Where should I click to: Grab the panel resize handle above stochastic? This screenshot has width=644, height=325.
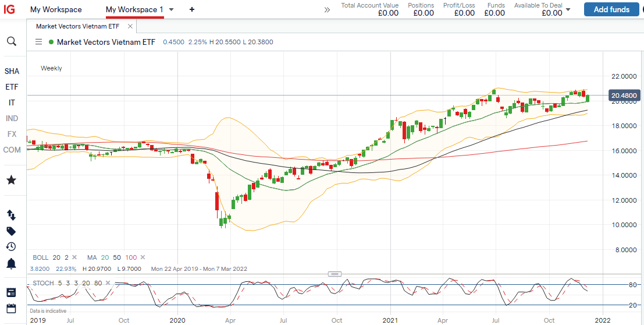pyautogui.click(x=335, y=274)
